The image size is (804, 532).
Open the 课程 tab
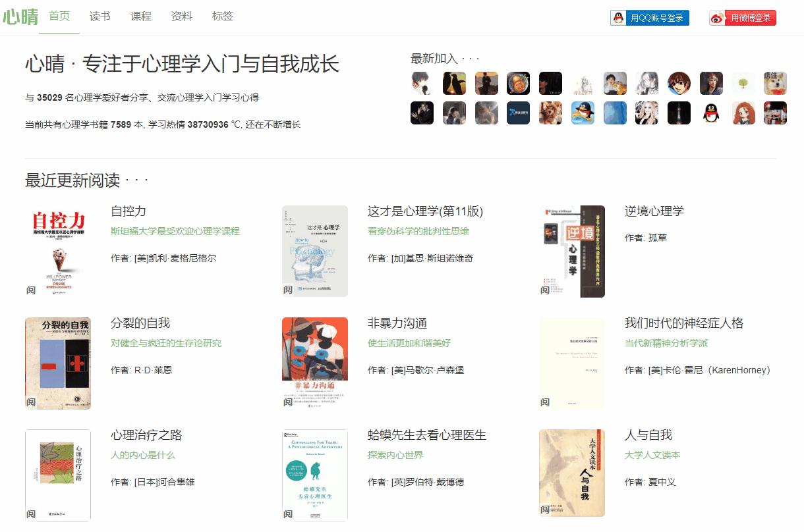click(x=140, y=16)
